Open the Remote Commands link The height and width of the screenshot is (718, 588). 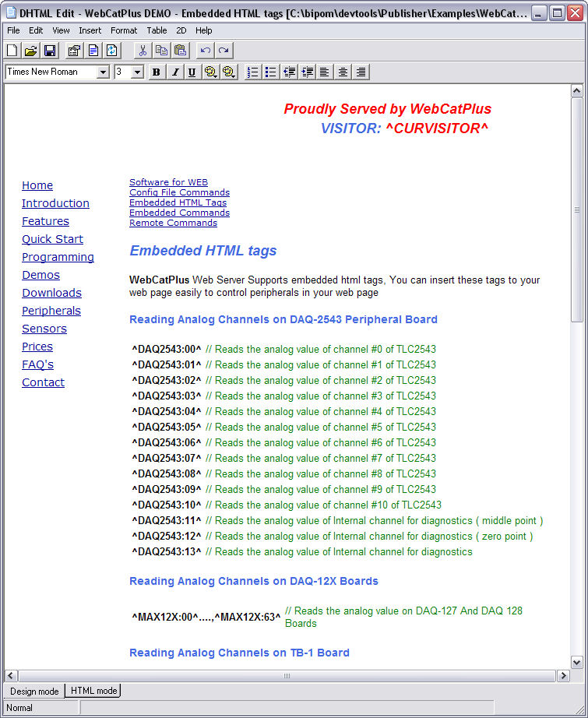[173, 223]
